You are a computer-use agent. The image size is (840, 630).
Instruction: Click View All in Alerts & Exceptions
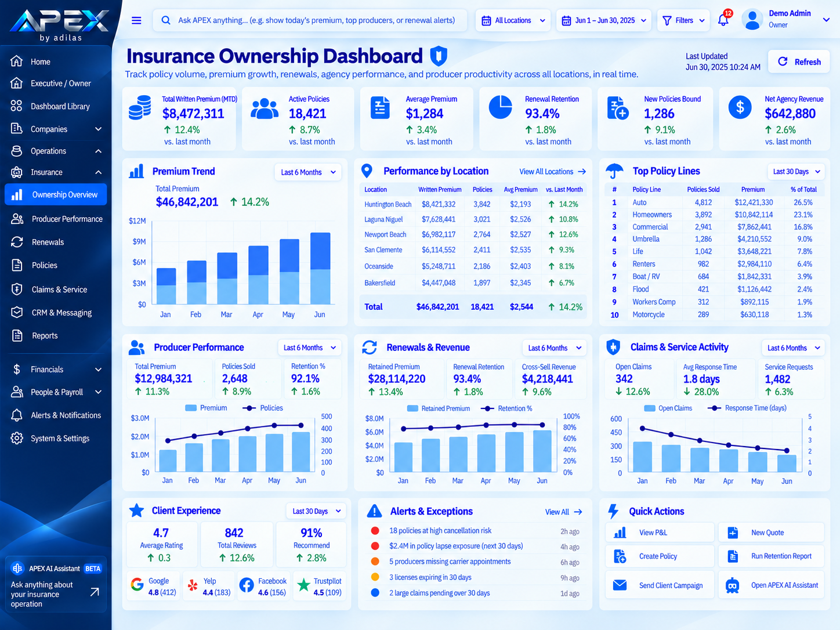[563, 512]
